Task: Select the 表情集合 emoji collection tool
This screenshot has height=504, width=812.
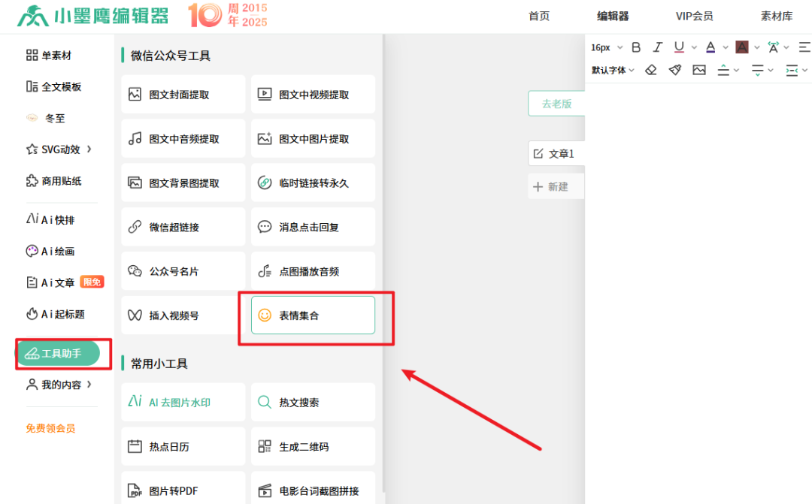Action: coord(313,315)
